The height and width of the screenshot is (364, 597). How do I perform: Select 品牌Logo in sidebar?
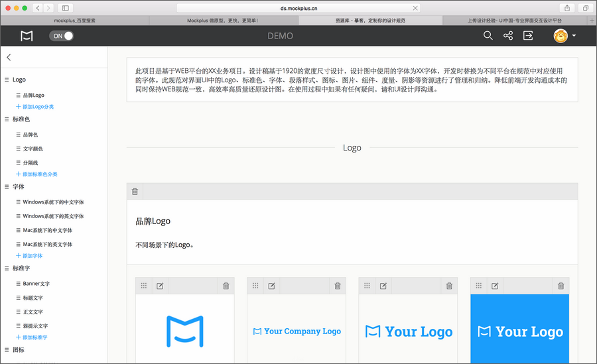click(x=34, y=95)
